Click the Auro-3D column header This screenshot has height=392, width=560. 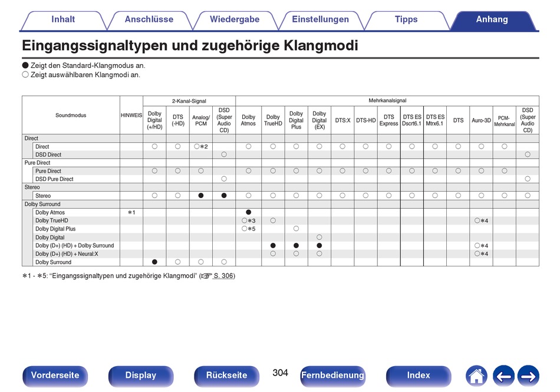click(x=481, y=120)
